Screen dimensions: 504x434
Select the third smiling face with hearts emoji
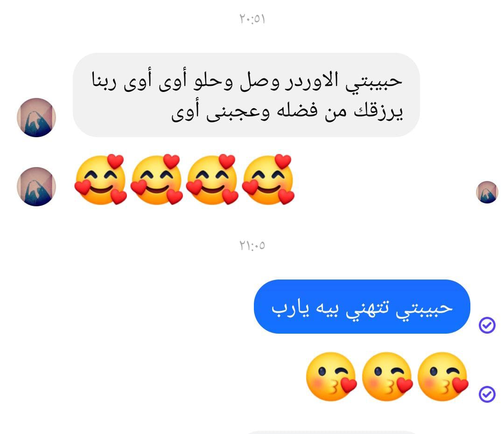[x=212, y=179]
